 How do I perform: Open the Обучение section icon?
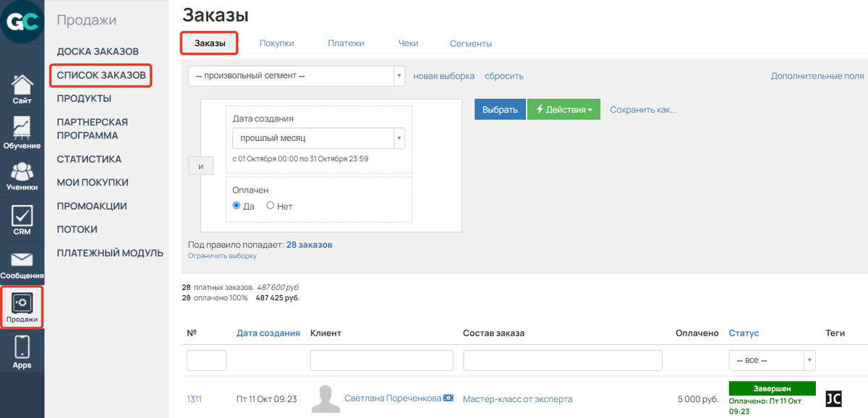tap(22, 133)
